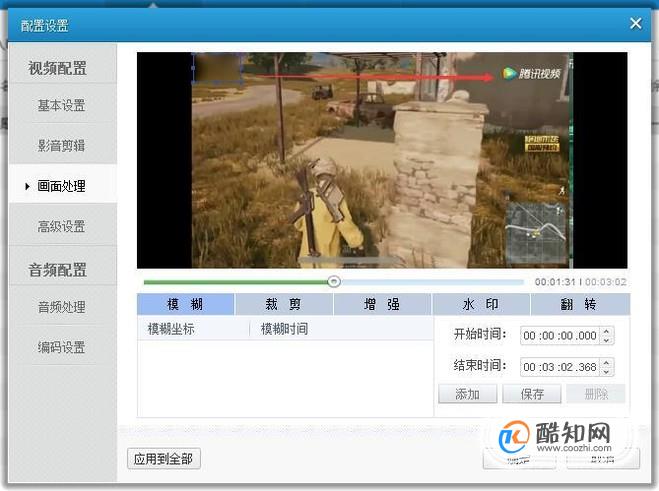659x491 pixels.
Task: Click the 音频配置 section header
Action: pos(58,269)
